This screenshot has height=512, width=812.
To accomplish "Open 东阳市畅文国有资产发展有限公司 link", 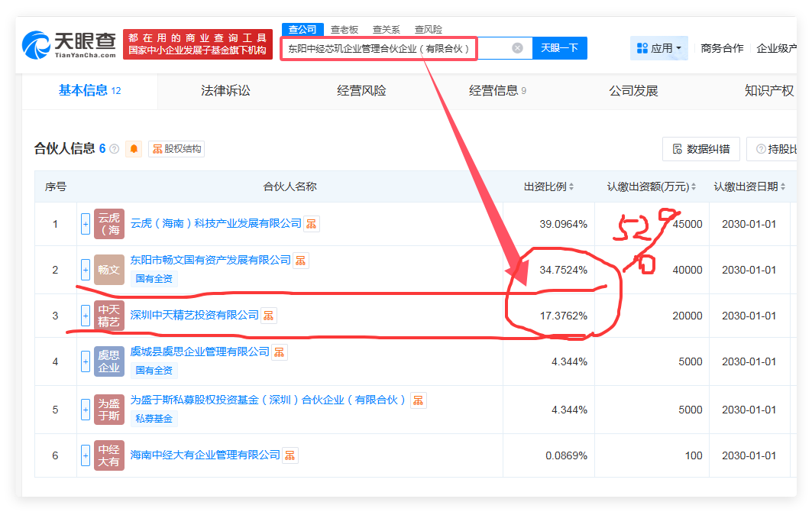I will (x=210, y=260).
